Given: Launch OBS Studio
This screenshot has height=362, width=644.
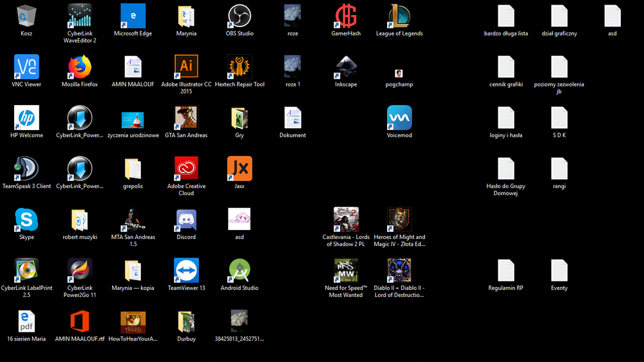Looking at the screenshot, I should pyautogui.click(x=240, y=16).
